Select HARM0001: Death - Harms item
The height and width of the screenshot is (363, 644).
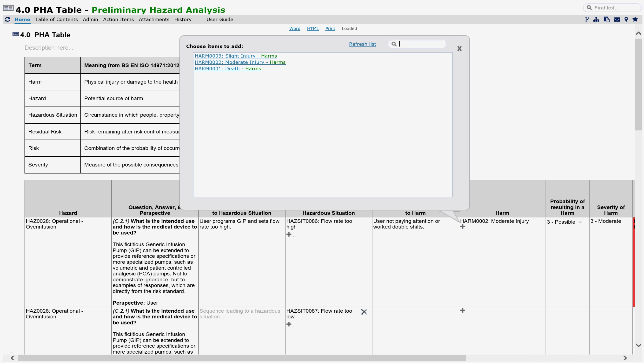coord(227,68)
